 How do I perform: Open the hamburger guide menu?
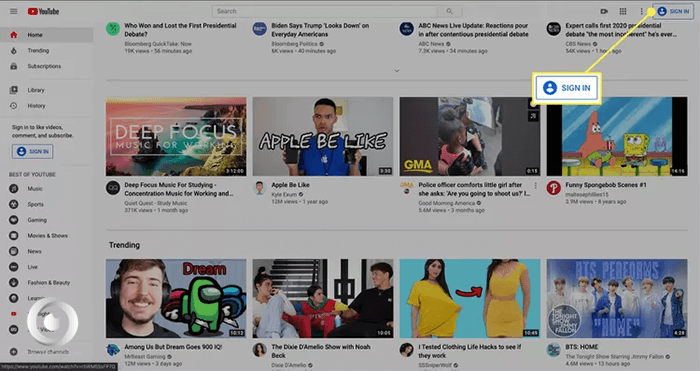[14, 11]
